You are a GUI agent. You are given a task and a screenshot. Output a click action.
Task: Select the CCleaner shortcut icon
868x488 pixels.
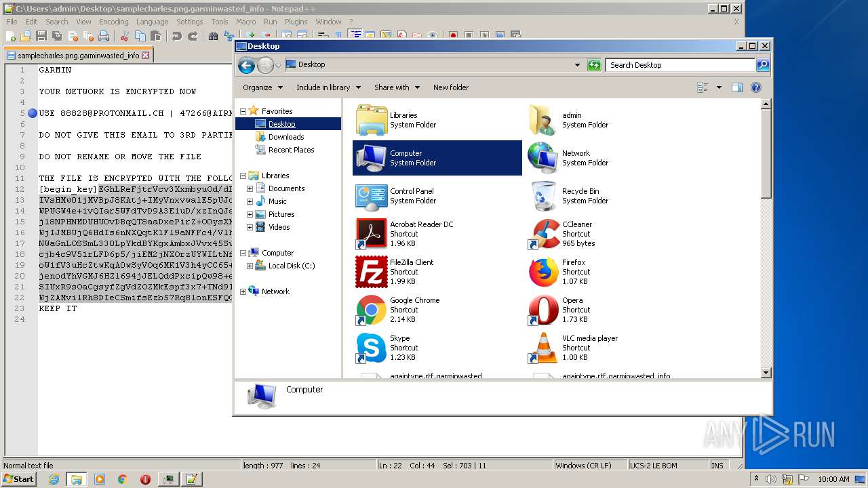pyautogui.click(x=544, y=234)
